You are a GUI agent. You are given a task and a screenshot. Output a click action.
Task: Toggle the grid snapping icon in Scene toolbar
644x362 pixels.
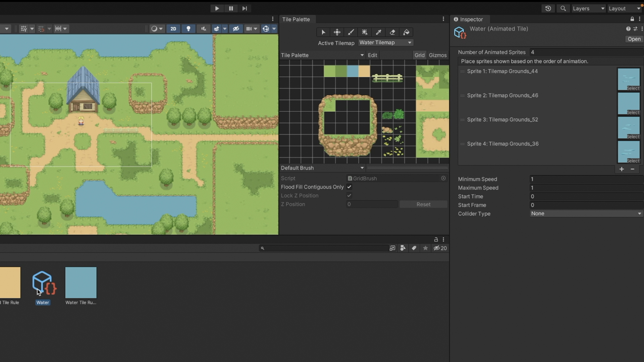pyautogui.click(x=41, y=29)
